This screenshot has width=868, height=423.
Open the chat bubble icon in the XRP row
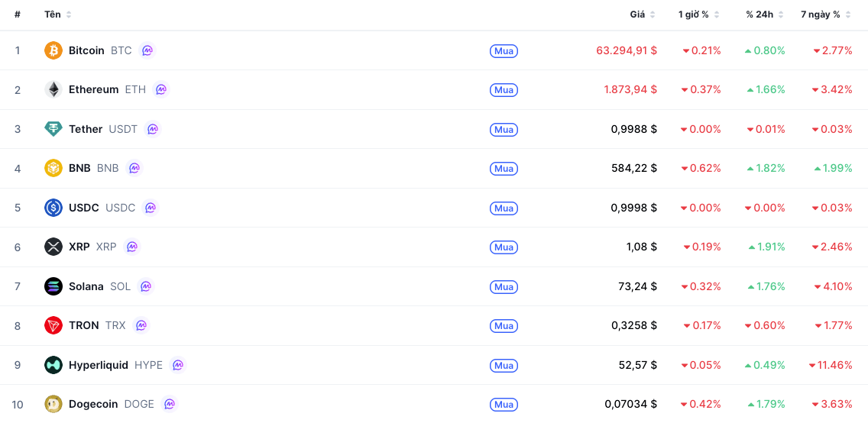point(132,247)
